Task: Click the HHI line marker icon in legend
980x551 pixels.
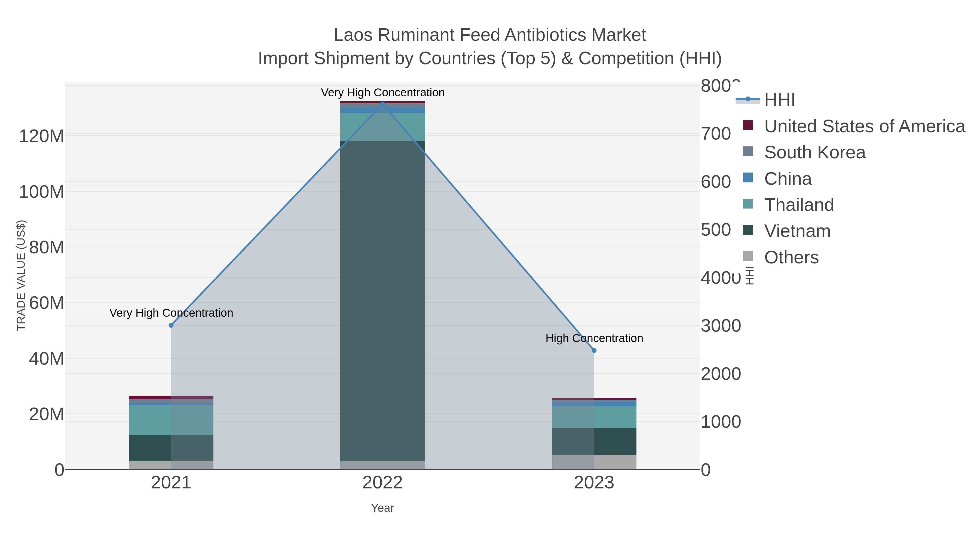Action: point(748,99)
